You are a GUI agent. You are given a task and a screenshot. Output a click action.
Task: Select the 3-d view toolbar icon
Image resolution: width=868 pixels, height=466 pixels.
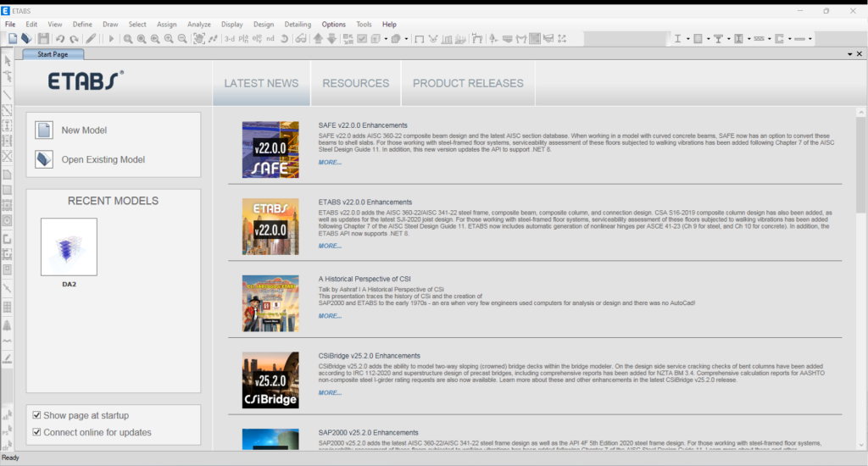pos(230,39)
